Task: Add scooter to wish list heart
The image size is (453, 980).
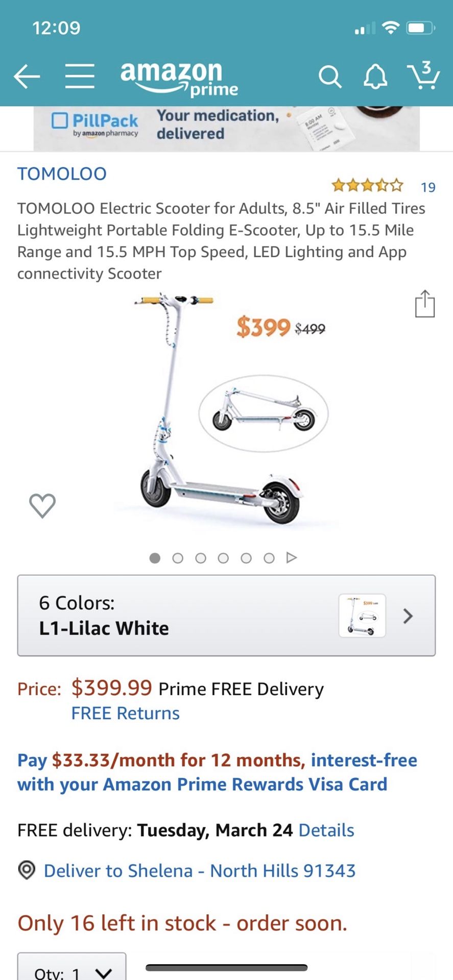Action: coord(42,505)
